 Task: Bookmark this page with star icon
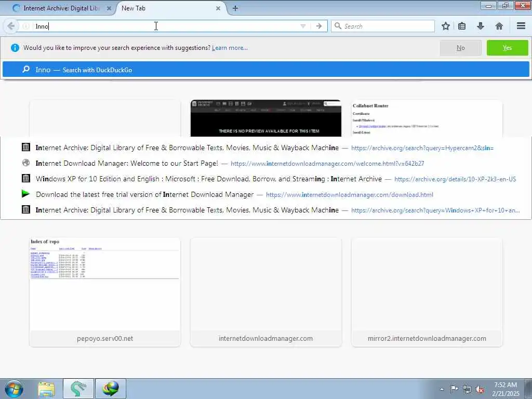coord(445,26)
